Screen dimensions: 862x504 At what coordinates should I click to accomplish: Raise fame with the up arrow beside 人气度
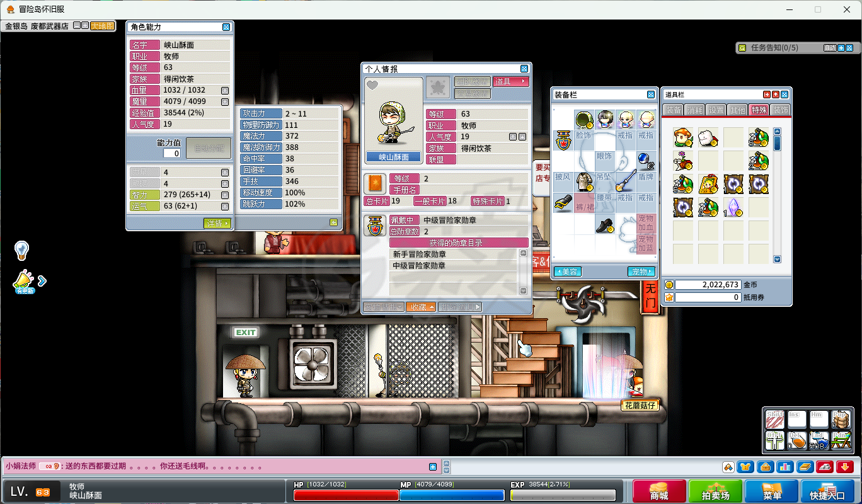pos(513,137)
